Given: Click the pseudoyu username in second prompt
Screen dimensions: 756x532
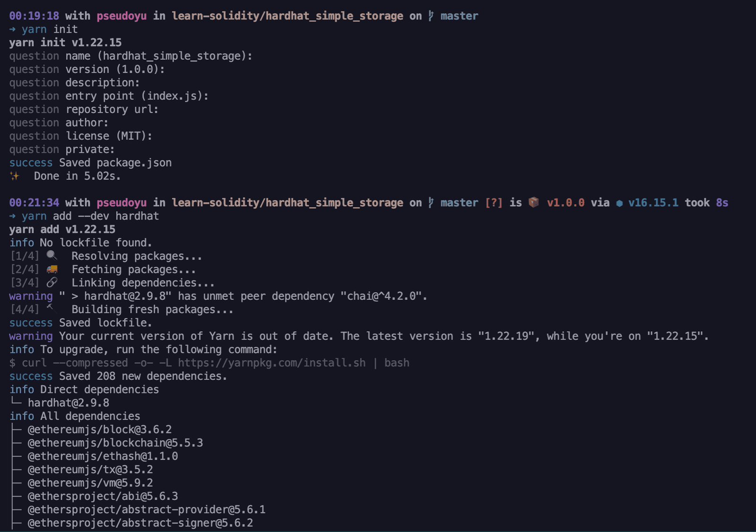Looking at the screenshot, I should (x=122, y=203).
